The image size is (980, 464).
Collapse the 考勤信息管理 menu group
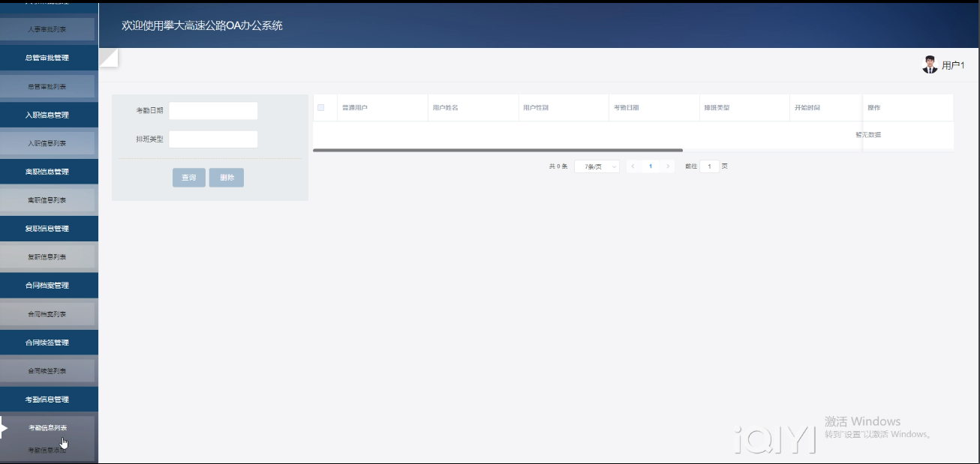pyautogui.click(x=47, y=400)
